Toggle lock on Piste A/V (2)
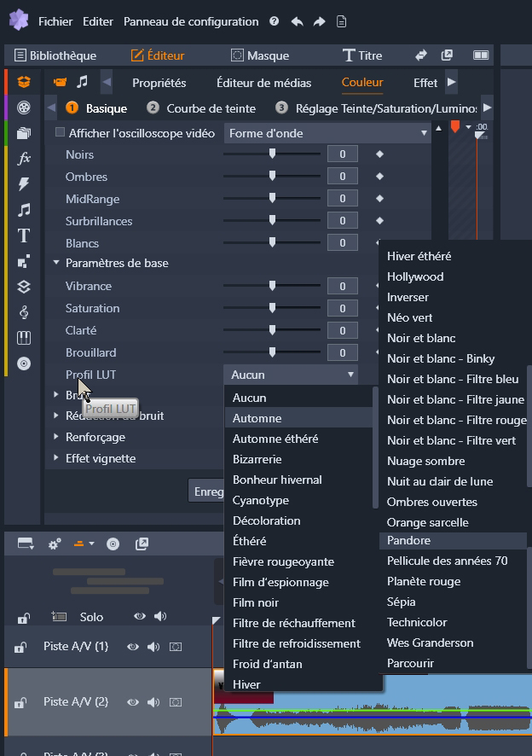 (20, 702)
